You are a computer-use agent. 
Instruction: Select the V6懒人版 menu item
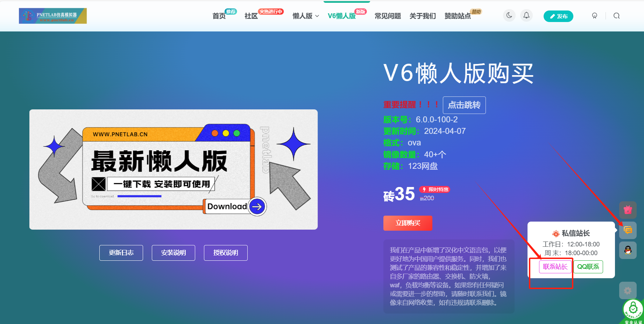342,16
